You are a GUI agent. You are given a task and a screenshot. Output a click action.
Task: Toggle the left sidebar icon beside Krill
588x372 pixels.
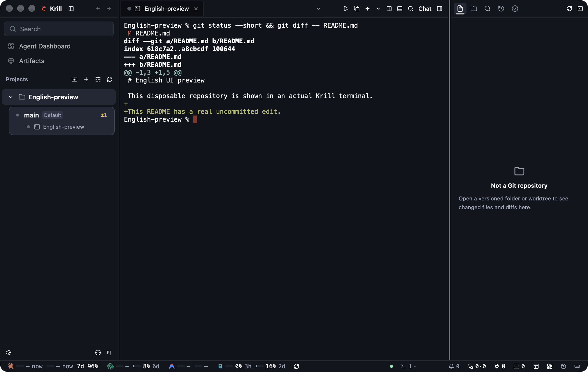(x=71, y=9)
